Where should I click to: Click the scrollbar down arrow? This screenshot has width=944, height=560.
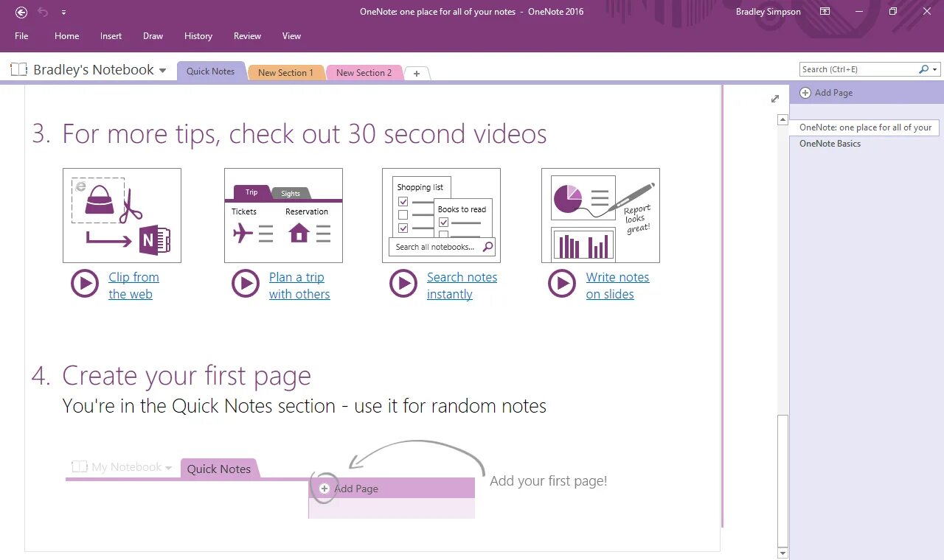pos(782,553)
